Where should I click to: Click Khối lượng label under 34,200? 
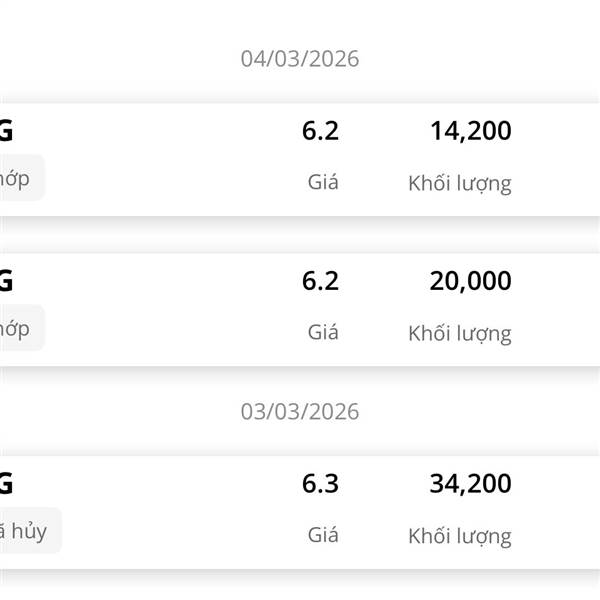[x=459, y=536]
